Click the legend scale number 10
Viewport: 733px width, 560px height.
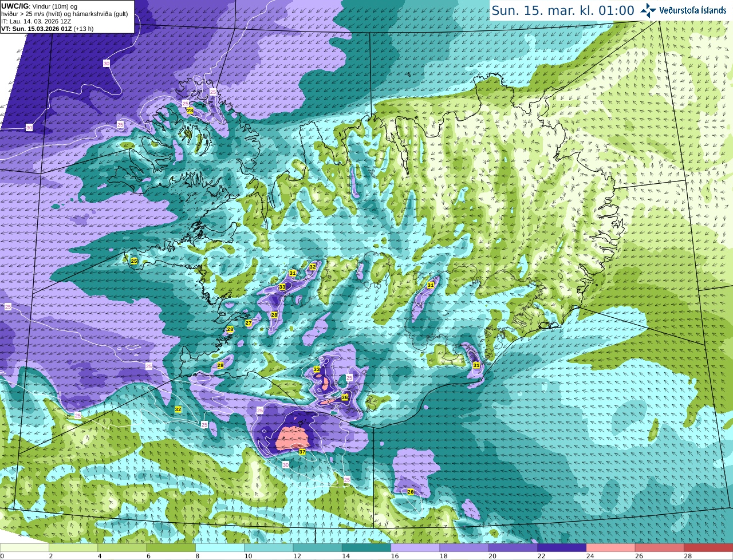coord(247,556)
